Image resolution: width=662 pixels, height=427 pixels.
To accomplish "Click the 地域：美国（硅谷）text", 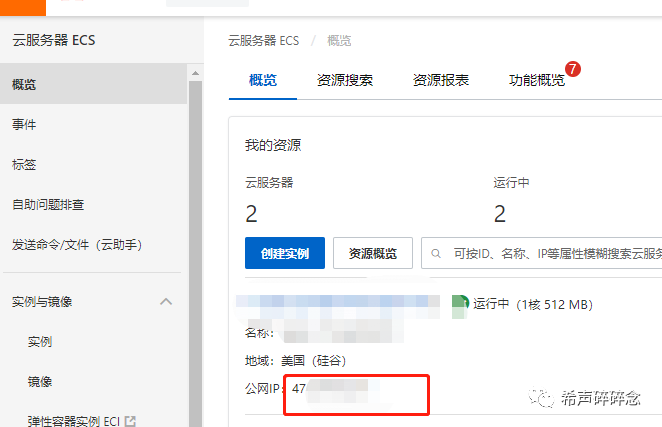I will (x=296, y=361).
